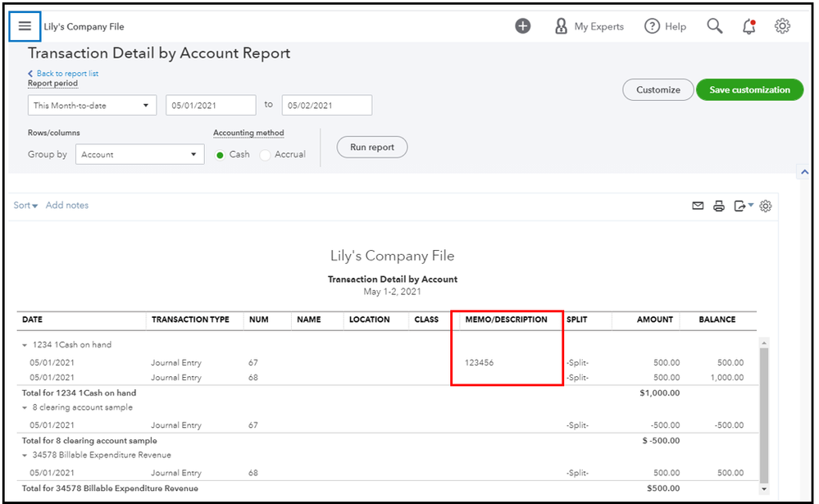
Task: Click Save customization
Action: point(749,90)
